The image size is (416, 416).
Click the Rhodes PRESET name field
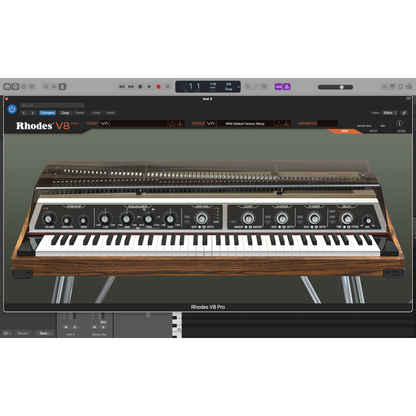coord(138,123)
